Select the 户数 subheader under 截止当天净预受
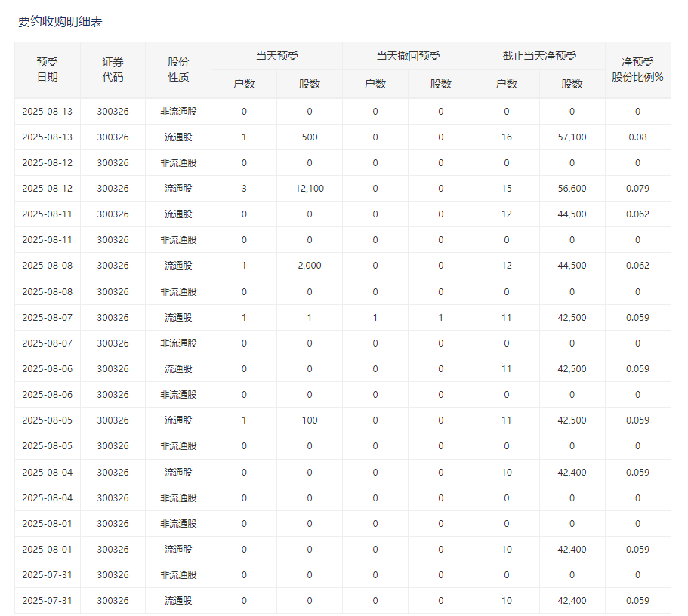 click(506, 84)
